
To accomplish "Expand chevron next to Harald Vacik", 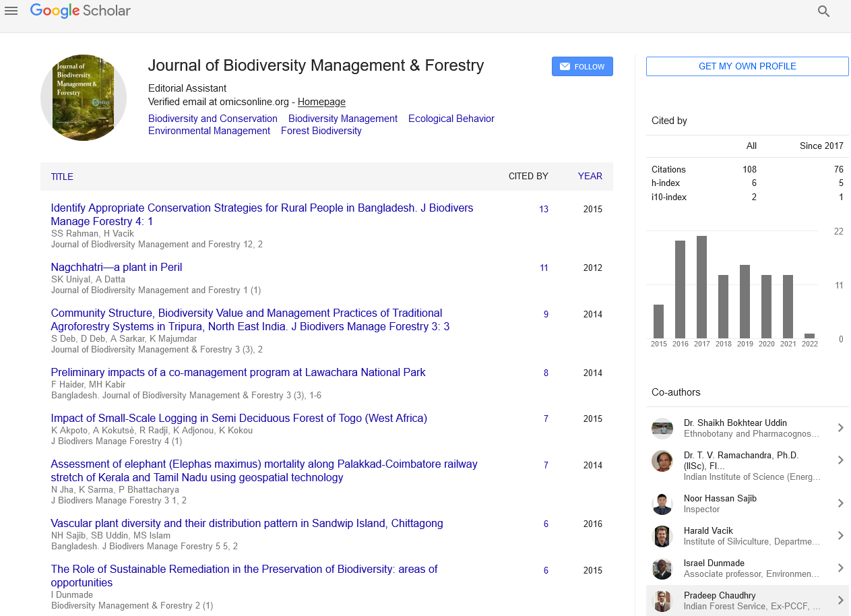I will (x=840, y=535).
